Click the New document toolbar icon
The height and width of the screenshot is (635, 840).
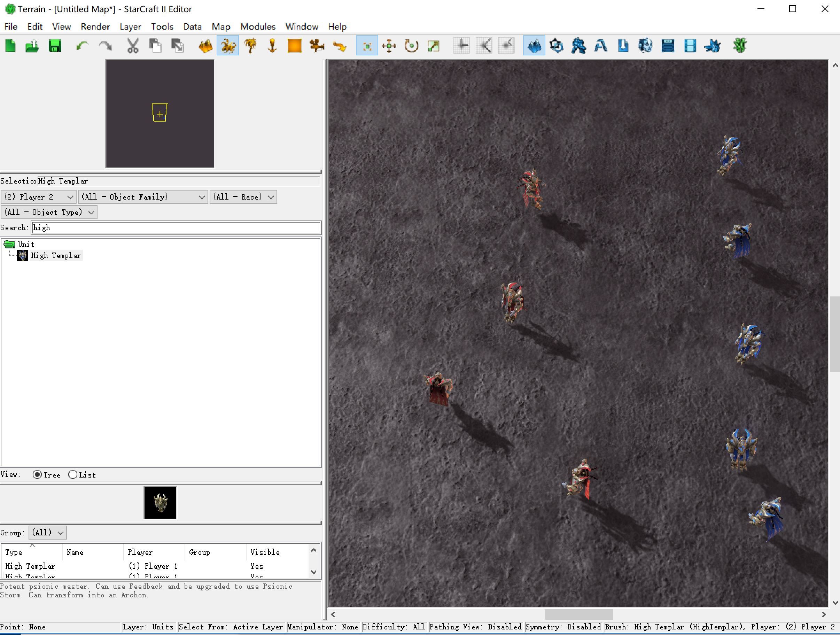pyautogui.click(x=10, y=46)
